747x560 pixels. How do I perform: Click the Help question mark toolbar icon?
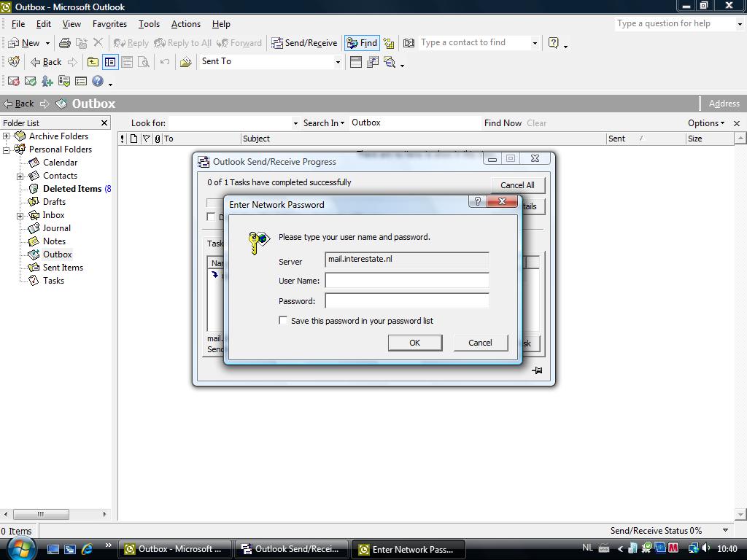[553, 43]
